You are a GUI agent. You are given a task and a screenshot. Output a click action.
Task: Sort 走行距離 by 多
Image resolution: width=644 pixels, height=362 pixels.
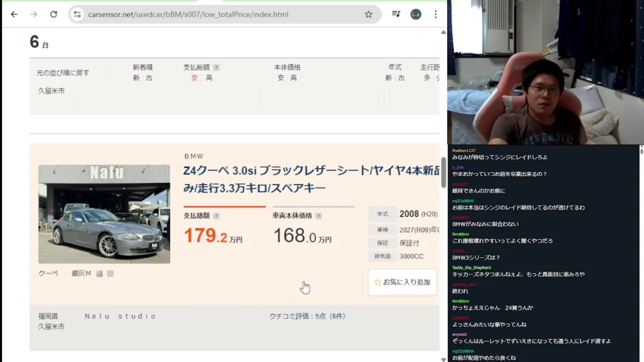[427, 78]
